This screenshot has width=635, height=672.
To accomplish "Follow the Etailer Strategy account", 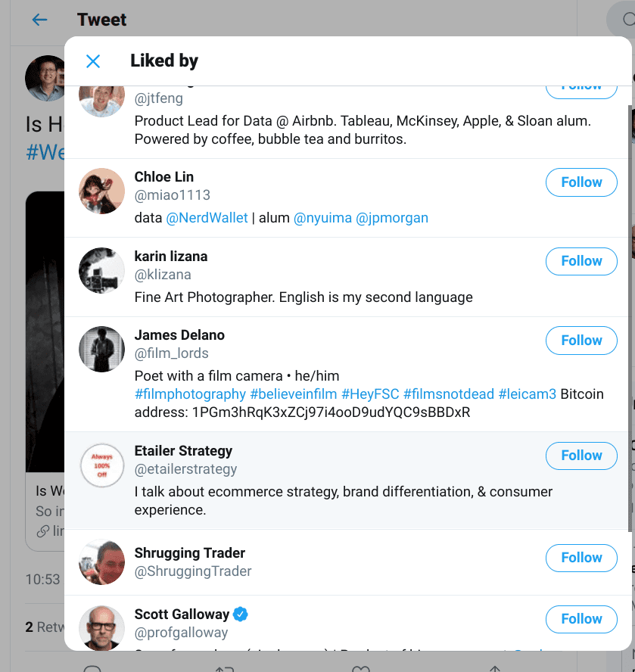I will coord(581,456).
